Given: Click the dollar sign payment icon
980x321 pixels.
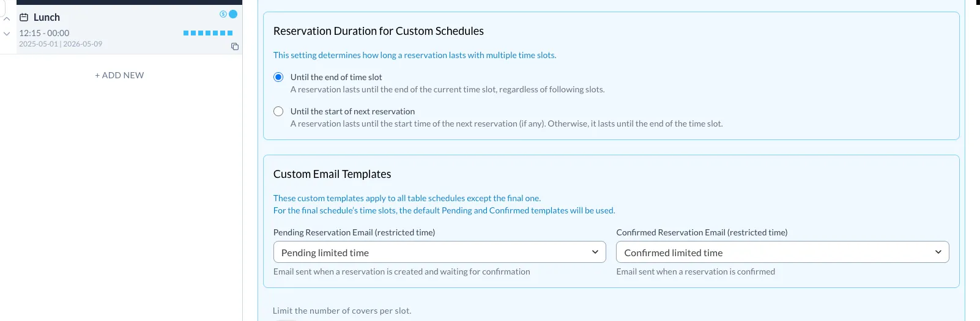Looking at the screenshot, I should click(x=223, y=14).
